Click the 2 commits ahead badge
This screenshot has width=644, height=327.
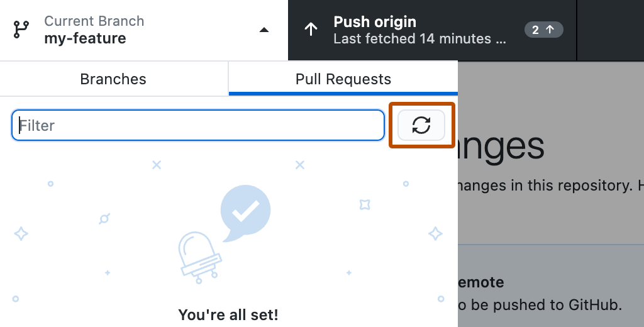(x=543, y=30)
